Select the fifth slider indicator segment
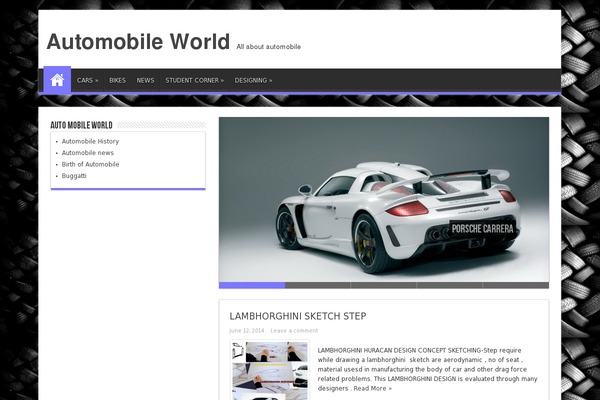This screenshot has height=400, width=600. pos(516,285)
